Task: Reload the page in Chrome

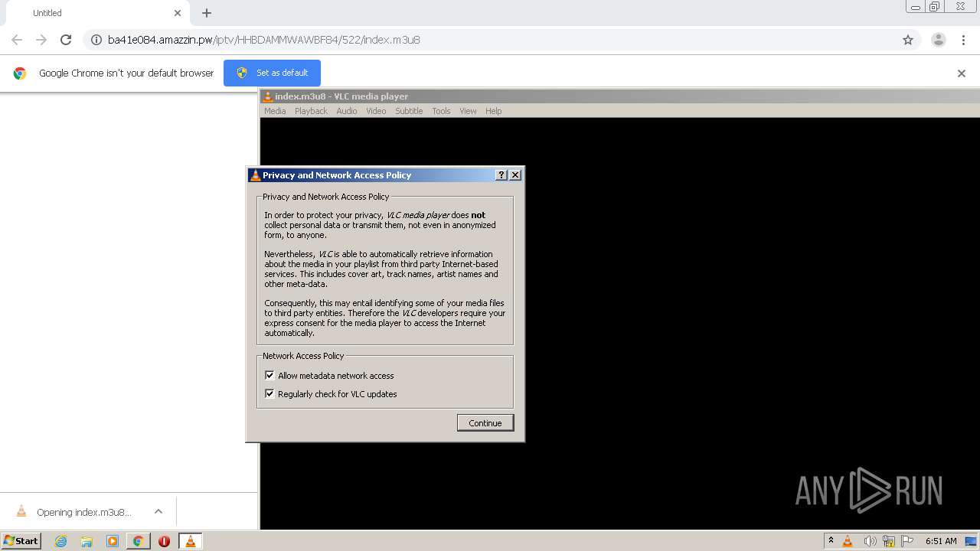Action: pos(66,40)
